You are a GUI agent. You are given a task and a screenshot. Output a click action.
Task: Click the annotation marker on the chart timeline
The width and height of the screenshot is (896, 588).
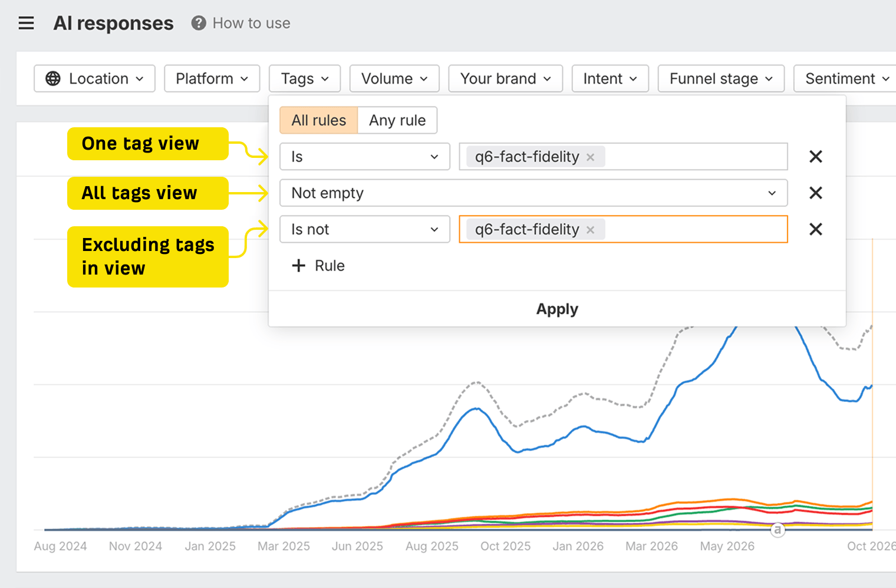(x=778, y=530)
